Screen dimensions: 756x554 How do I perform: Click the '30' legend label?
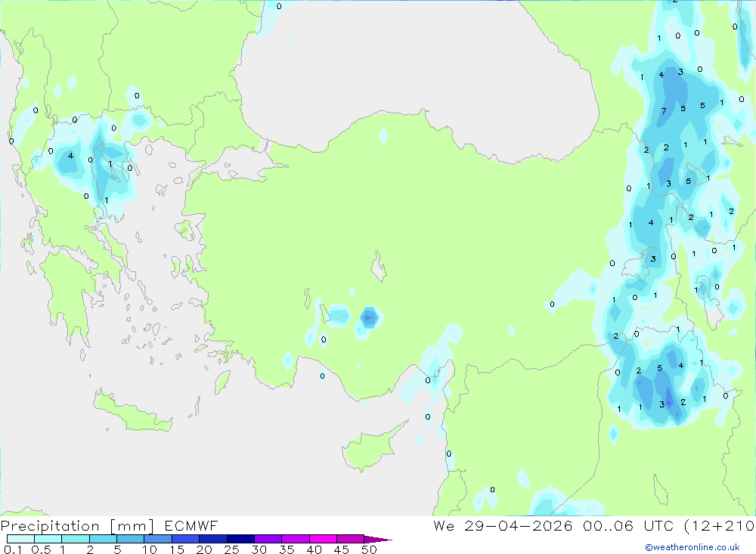point(259,549)
